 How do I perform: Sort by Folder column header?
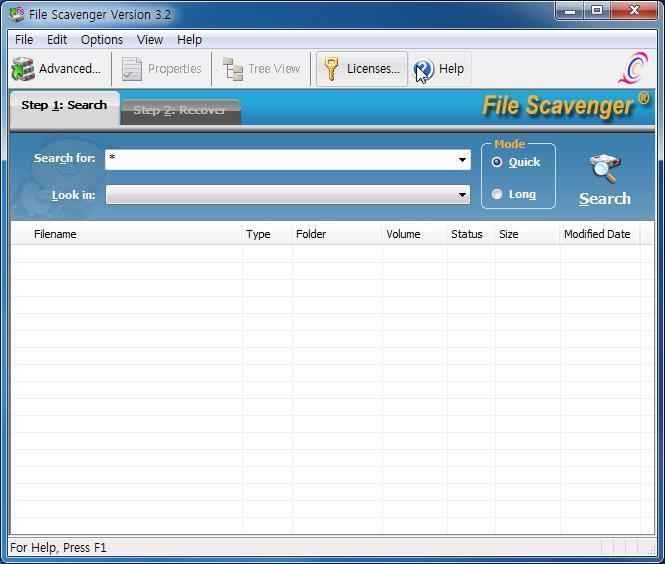[337, 234]
